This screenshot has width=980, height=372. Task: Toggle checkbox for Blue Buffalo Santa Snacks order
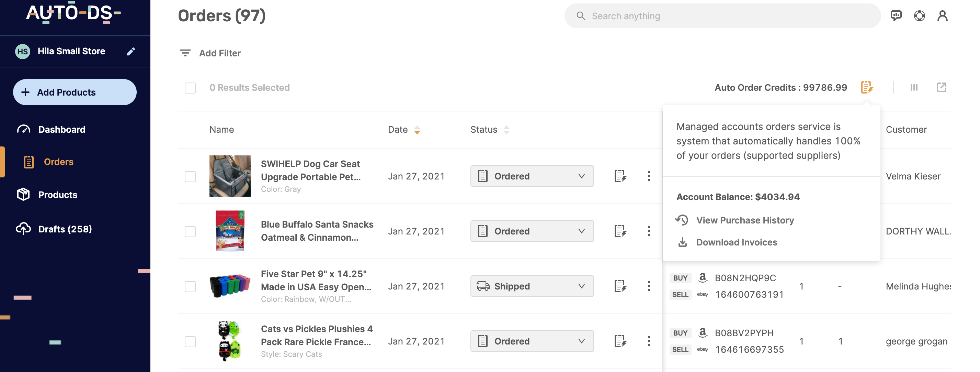190,231
